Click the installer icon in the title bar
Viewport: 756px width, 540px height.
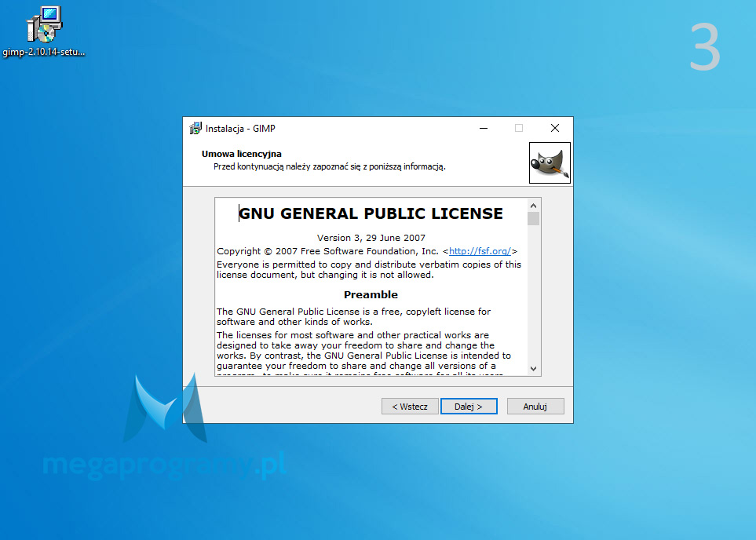[195, 128]
